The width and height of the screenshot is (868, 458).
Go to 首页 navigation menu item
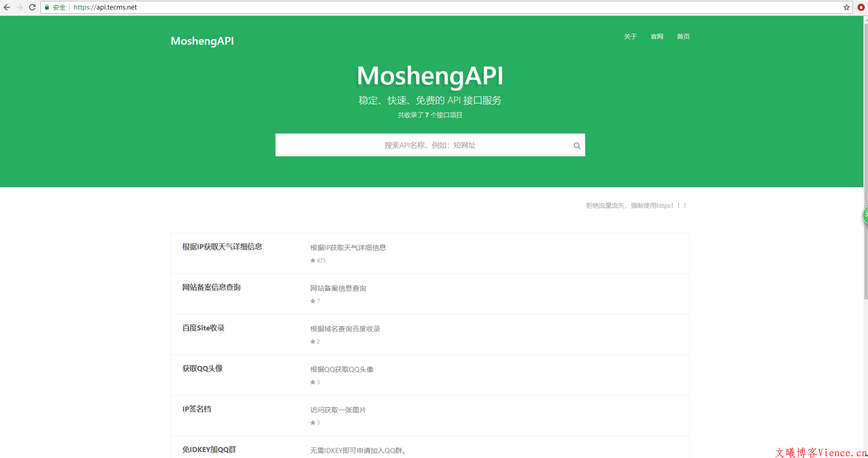[683, 36]
